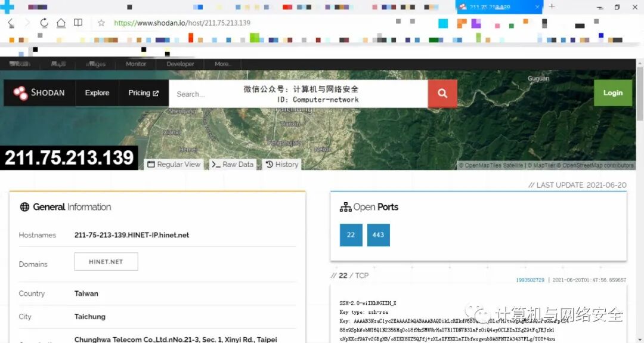Close the 211.75.213.139 browser tab
This screenshot has height=343, width=644.
pos(537,7)
